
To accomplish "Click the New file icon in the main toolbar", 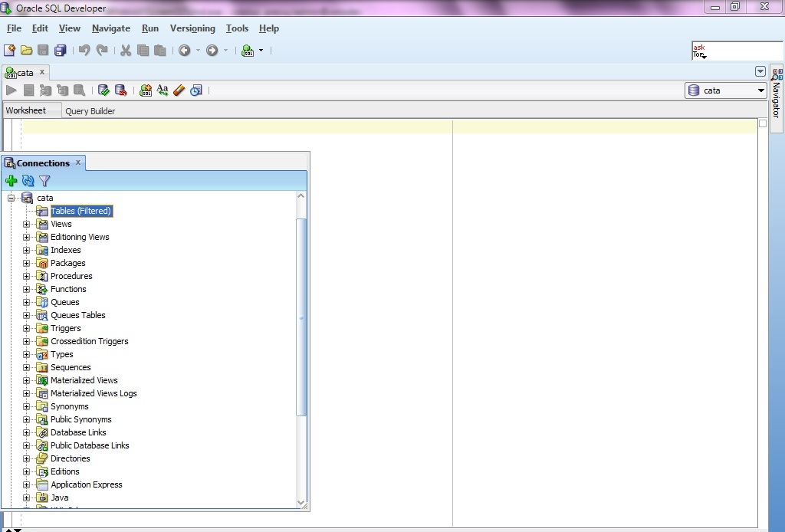I will click(9, 50).
